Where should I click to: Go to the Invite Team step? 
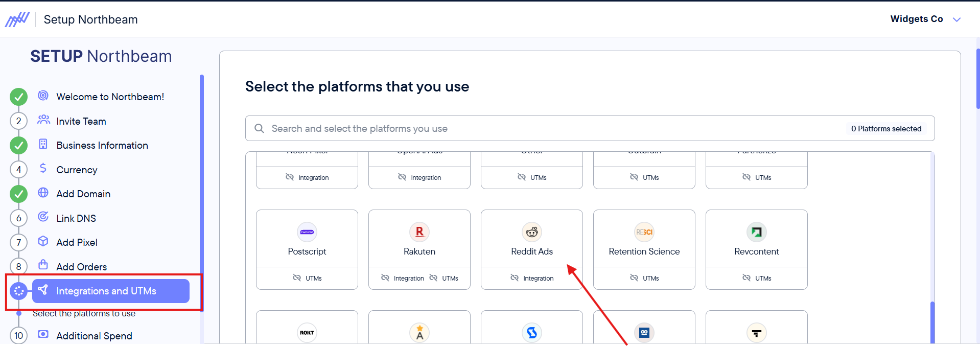[x=81, y=121]
